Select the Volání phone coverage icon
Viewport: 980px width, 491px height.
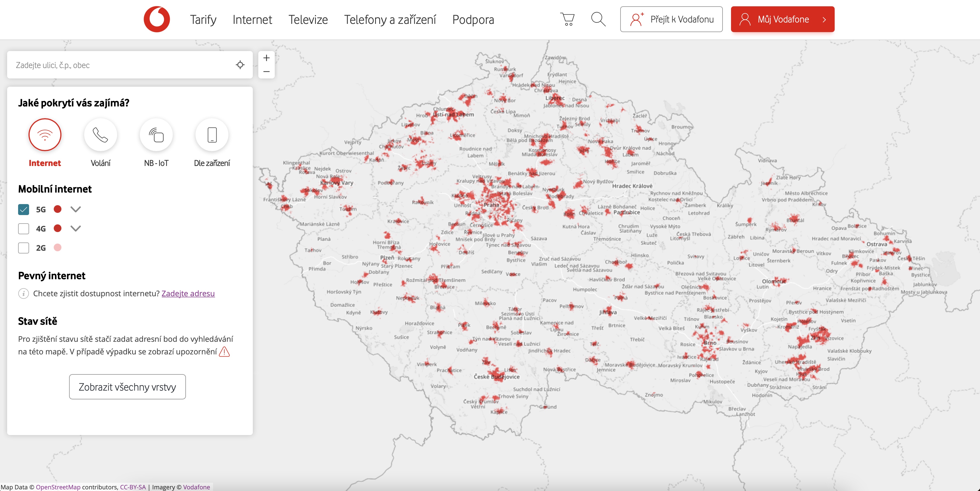pyautogui.click(x=100, y=135)
